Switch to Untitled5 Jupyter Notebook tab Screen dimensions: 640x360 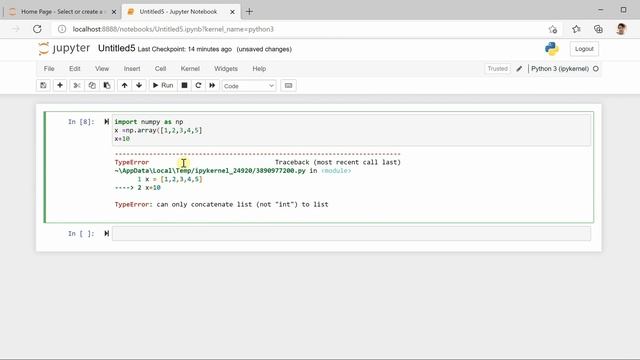(178, 11)
